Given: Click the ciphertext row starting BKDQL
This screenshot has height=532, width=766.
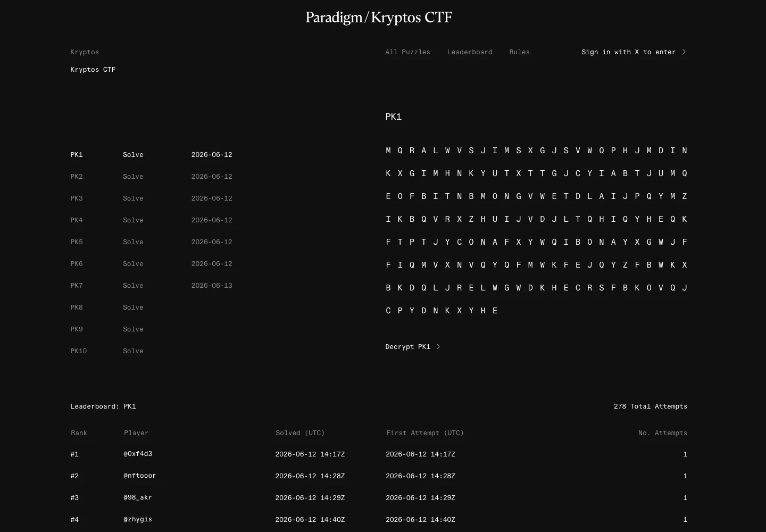Looking at the screenshot, I should [536, 288].
